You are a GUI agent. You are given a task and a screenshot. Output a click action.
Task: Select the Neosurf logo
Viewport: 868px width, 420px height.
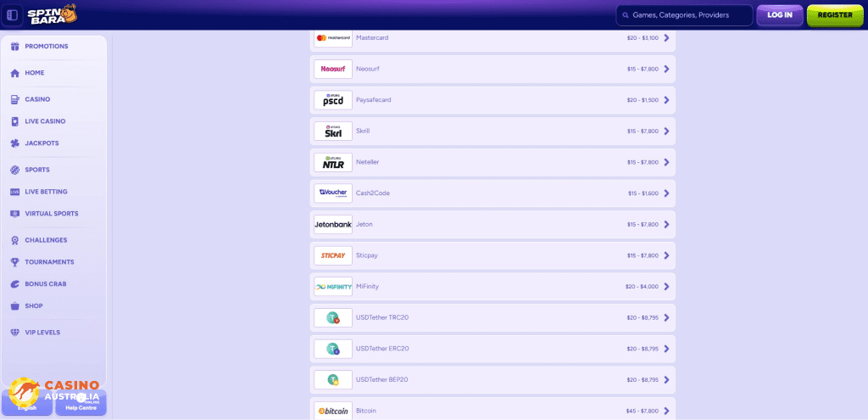pos(333,69)
